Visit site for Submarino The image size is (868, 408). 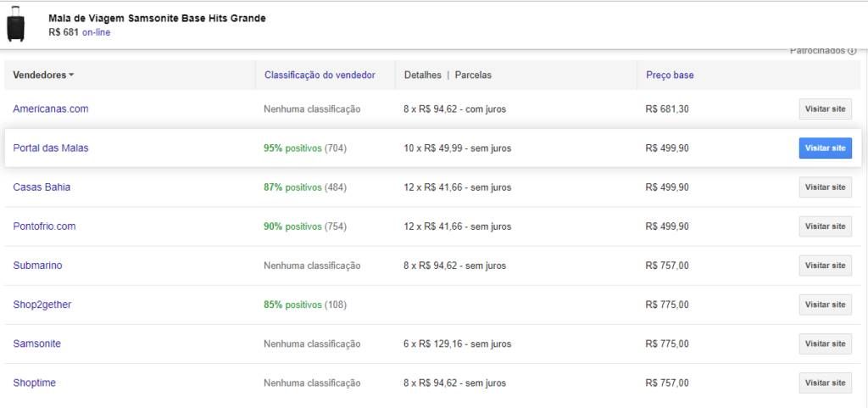coord(825,265)
